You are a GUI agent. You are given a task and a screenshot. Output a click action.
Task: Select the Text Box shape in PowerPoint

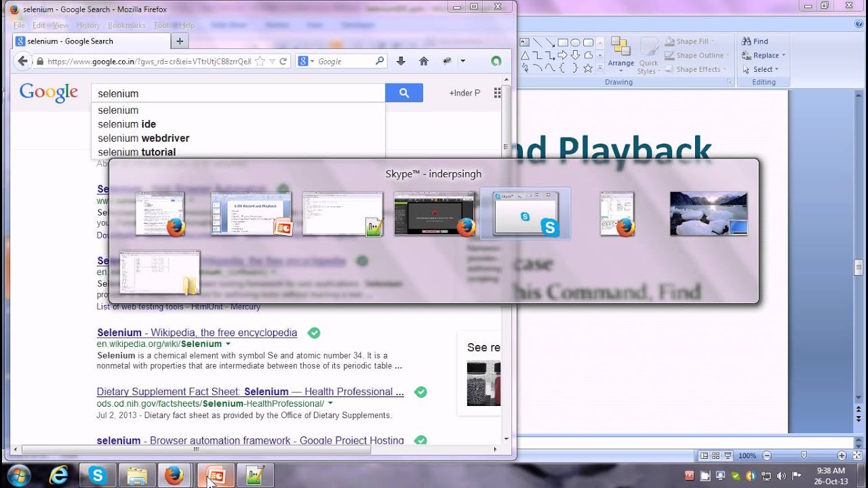(x=524, y=42)
